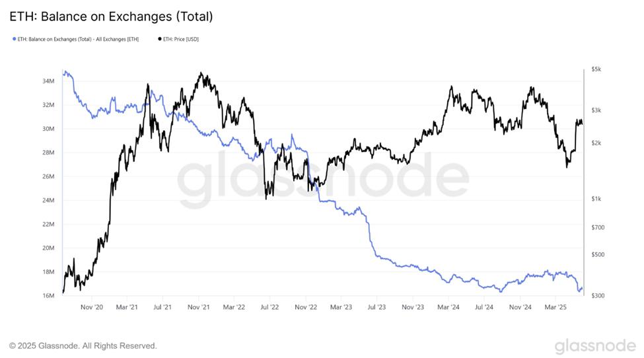The height and width of the screenshot is (358, 644).
Task: Select the Nov '22 date label on x-axis
Action: tap(306, 306)
